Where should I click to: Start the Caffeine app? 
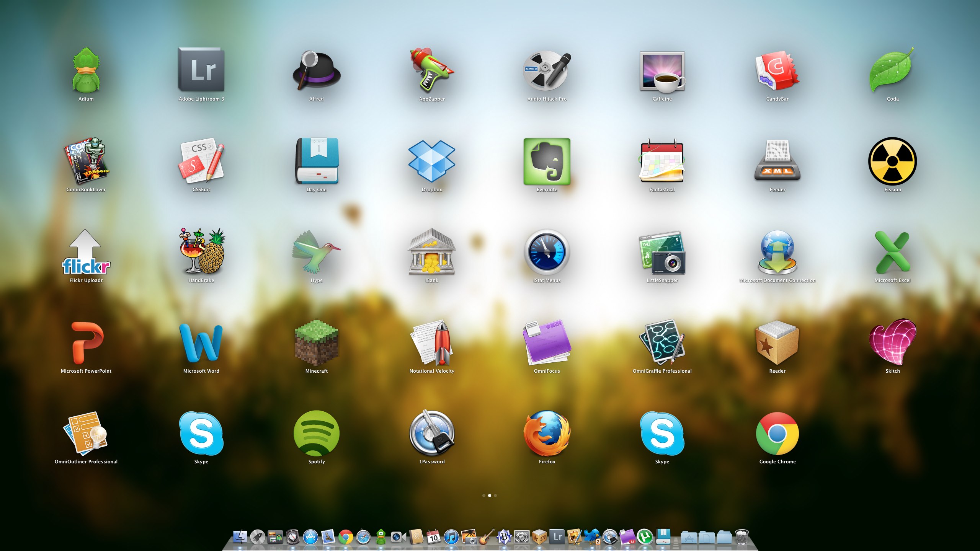point(662,71)
